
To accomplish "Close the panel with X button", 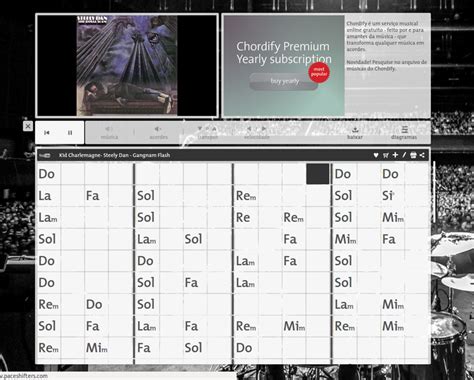I will tap(28, 126).
